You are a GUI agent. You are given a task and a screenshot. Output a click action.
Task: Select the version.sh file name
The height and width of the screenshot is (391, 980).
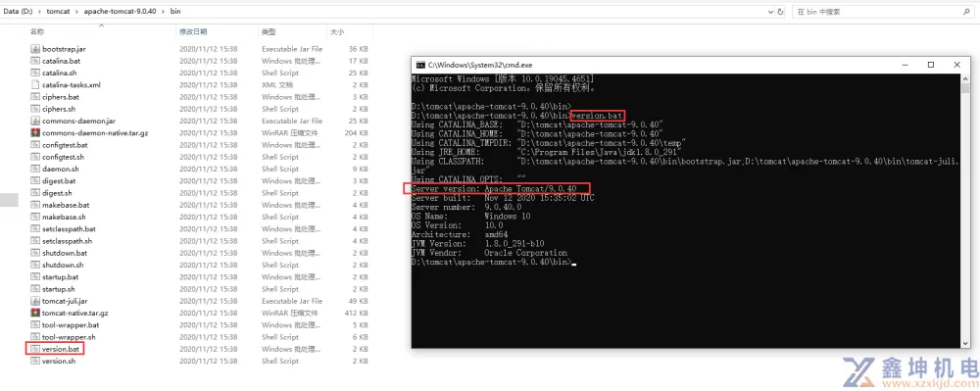(x=59, y=361)
